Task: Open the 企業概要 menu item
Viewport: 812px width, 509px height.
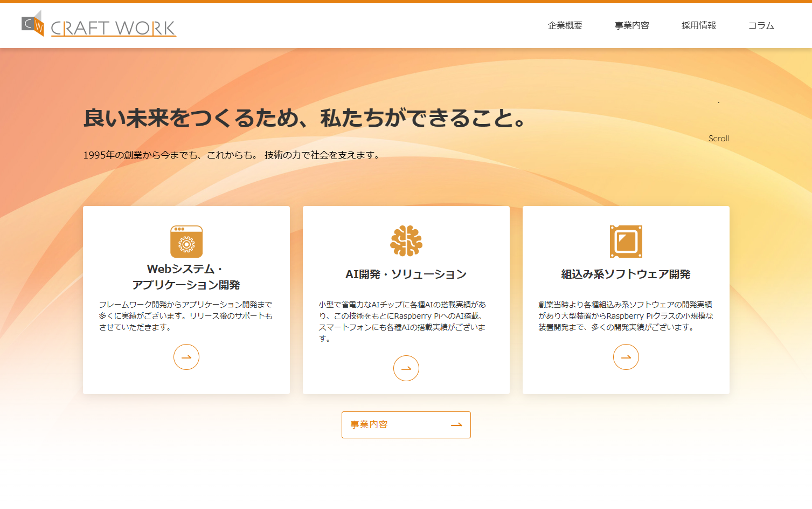Action: [565, 25]
